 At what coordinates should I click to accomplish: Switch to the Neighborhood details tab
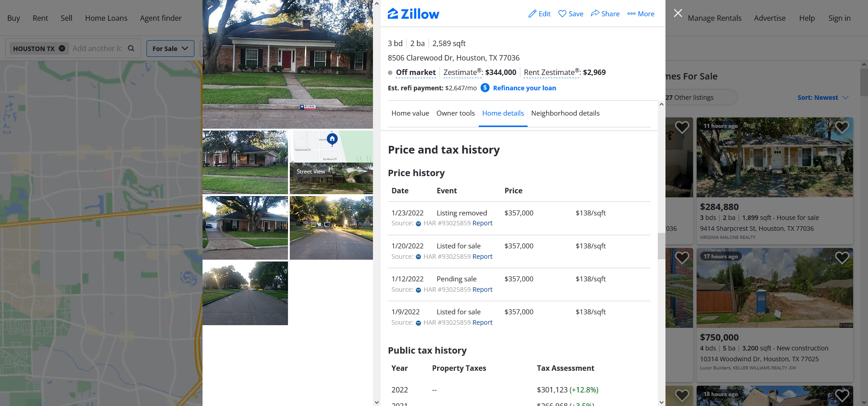coord(565,113)
